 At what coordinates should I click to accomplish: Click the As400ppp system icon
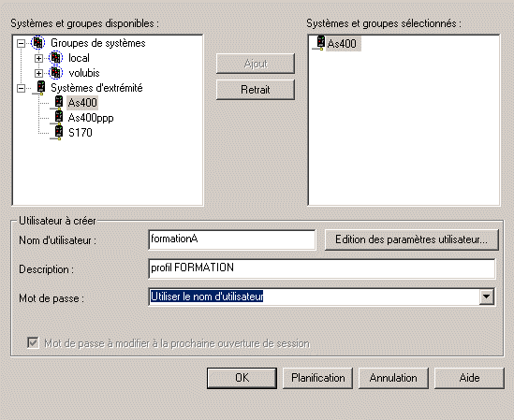pyautogui.click(x=58, y=118)
